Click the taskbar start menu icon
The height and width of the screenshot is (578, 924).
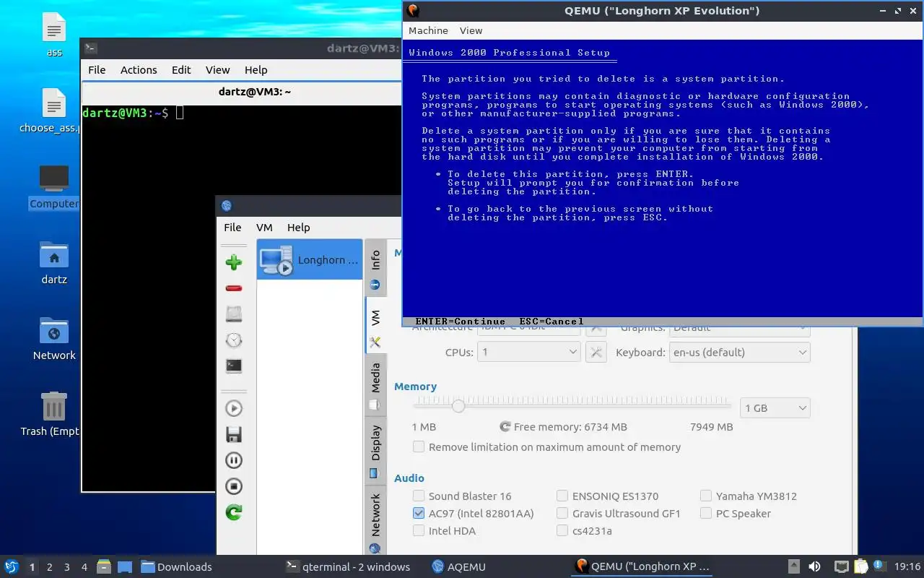[11, 566]
